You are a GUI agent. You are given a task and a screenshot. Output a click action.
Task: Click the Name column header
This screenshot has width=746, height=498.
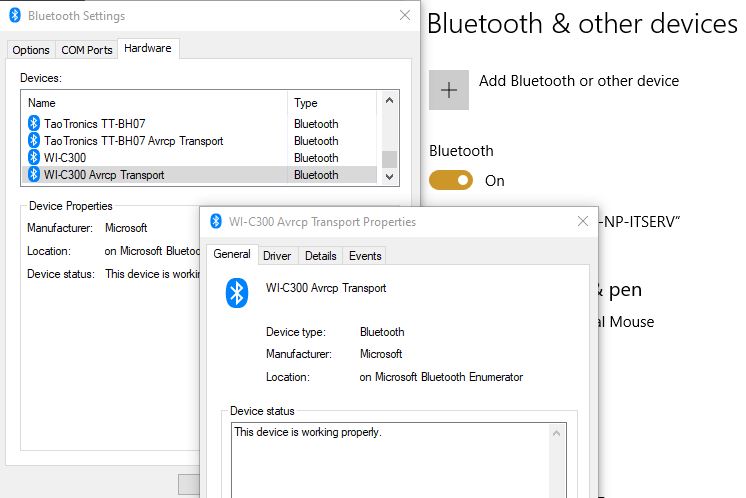pyautogui.click(x=155, y=103)
